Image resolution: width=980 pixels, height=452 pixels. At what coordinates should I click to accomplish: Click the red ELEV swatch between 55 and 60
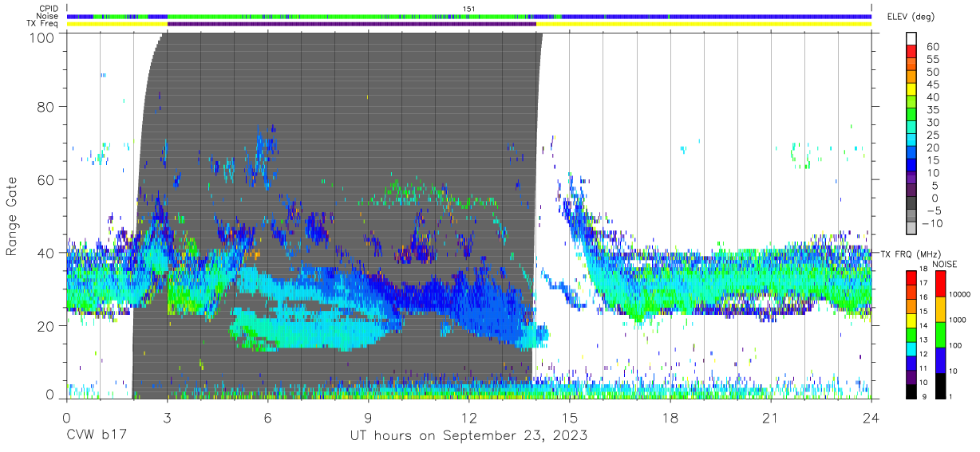tap(911, 53)
